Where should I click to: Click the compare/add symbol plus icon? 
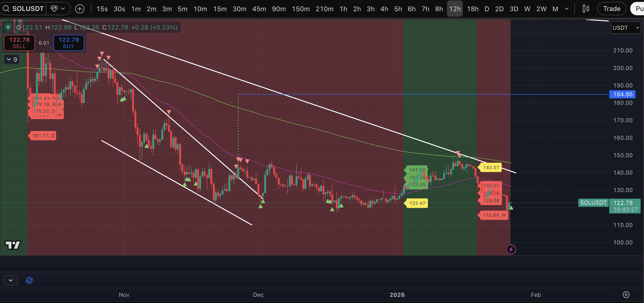80,9
